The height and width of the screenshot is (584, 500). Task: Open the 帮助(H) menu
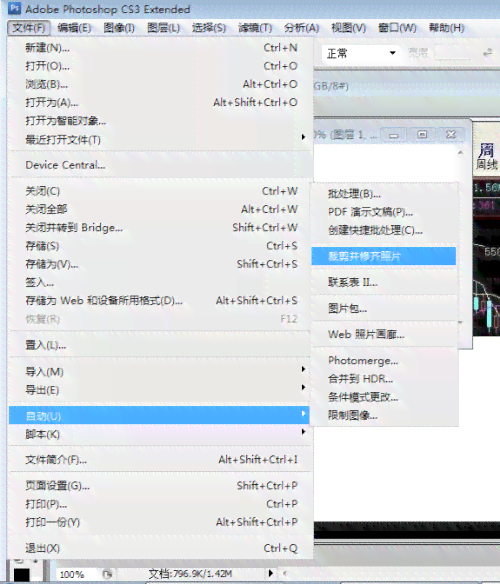point(446,28)
